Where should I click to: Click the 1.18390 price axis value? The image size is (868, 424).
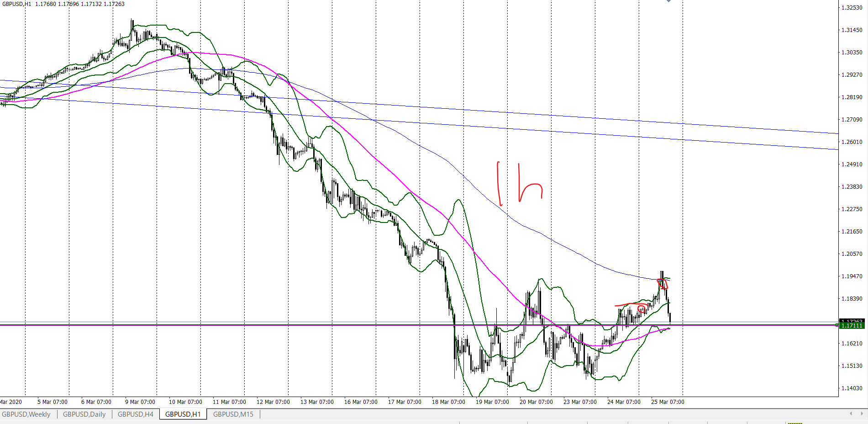pos(852,299)
